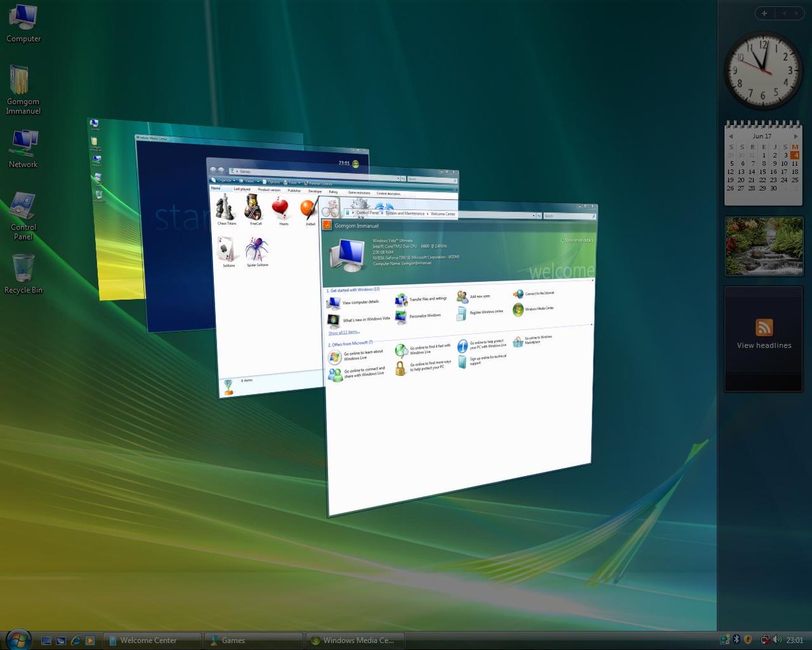Click the Developer column header in Games
Screen dimensions: 812x650
click(315, 191)
